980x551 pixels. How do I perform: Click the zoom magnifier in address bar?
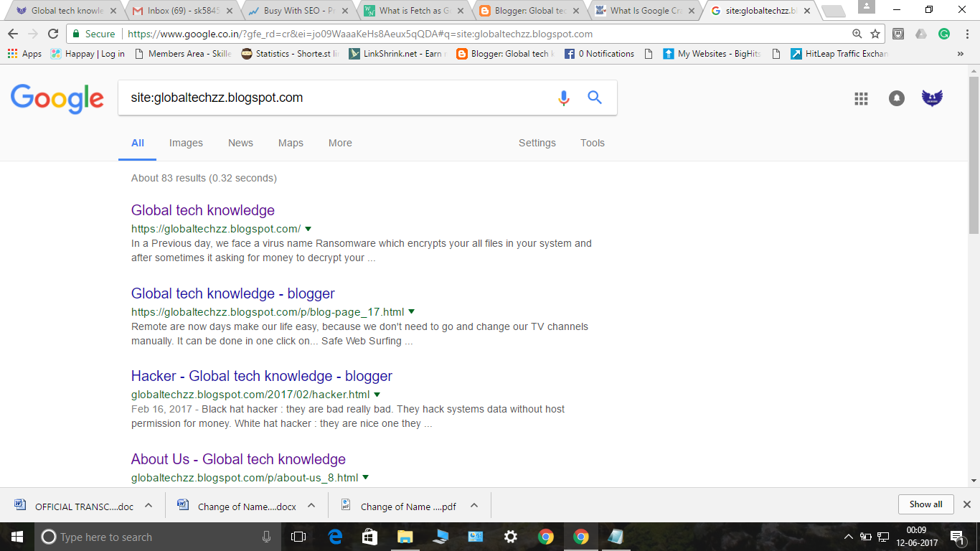coord(857,34)
